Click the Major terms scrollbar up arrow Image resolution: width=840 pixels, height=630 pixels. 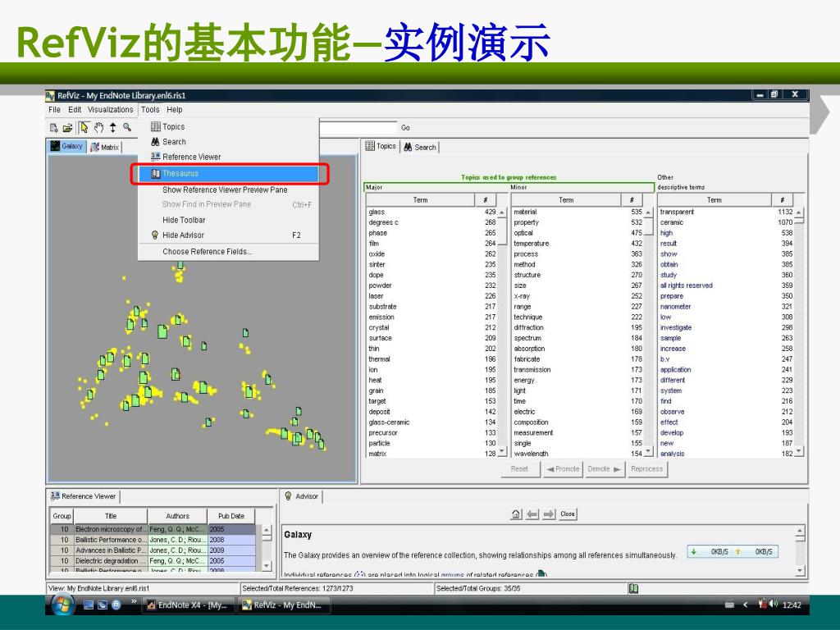[502, 212]
